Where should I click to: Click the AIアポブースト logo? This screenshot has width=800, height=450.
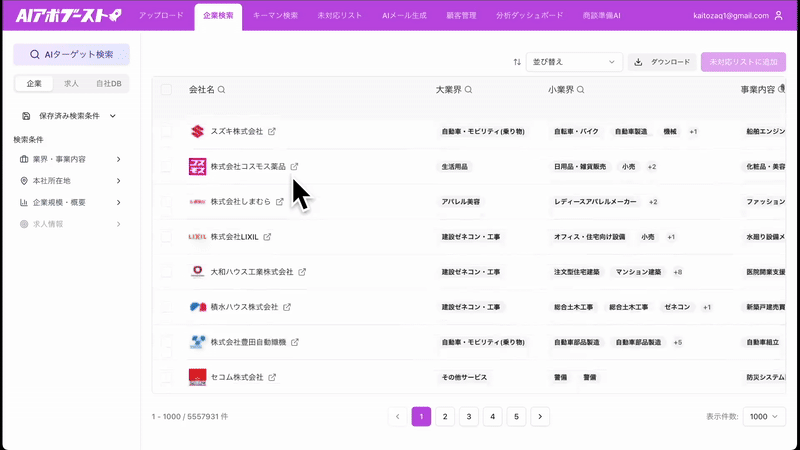click(68, 15)
